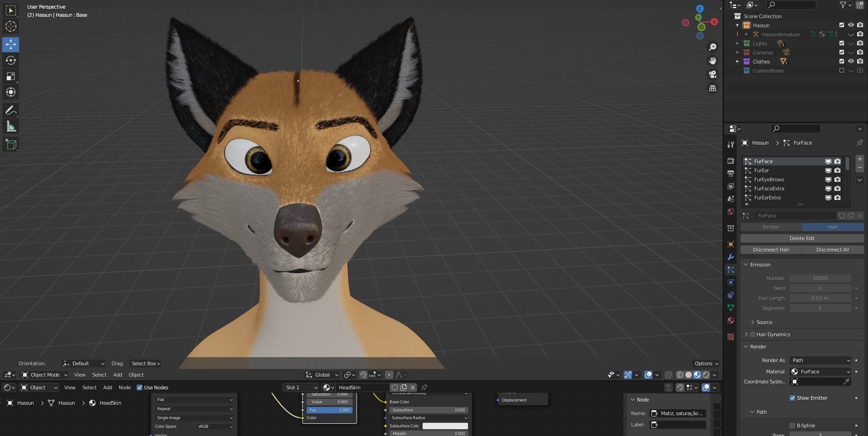Viewport: 868px width, 436px height.
Task: Activate the Rotate tool
Action: (11, 60)
